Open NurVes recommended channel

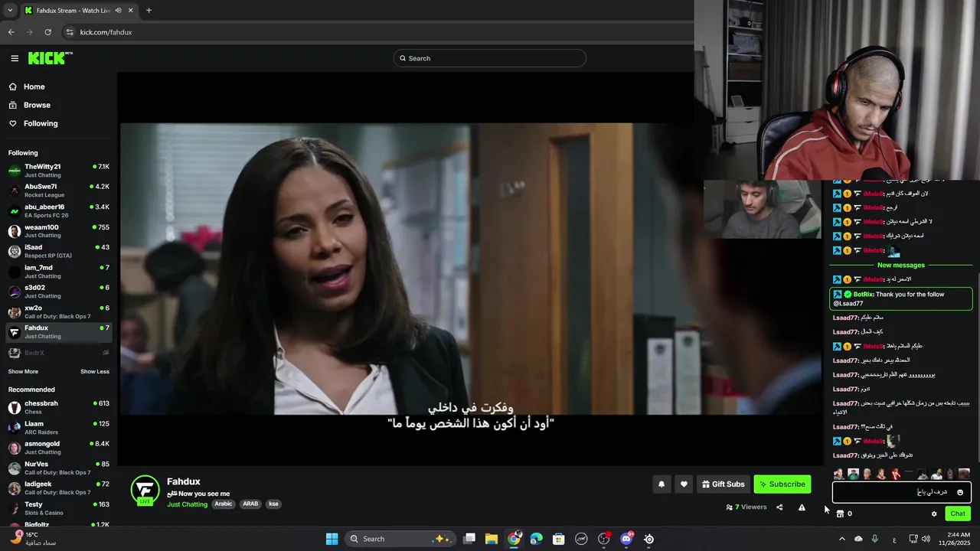point(58,468)
